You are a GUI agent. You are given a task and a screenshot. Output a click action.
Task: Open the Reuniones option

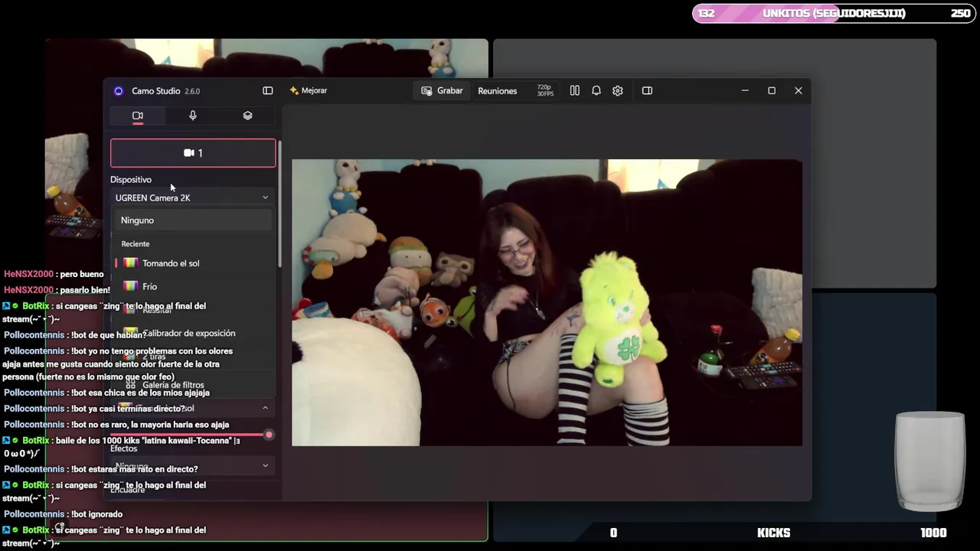pyautogui.click(x=498, y=90)
